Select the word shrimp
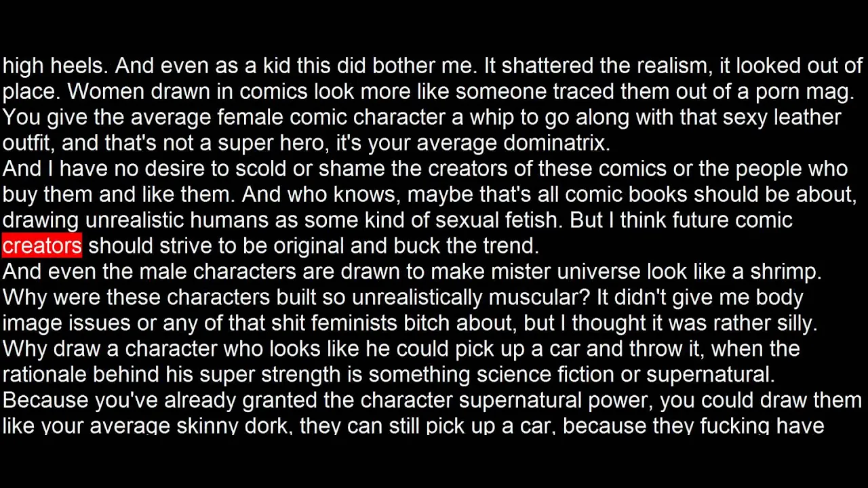Image resolution: width=868 pixels, height=488 pixels. pos(785,272)
